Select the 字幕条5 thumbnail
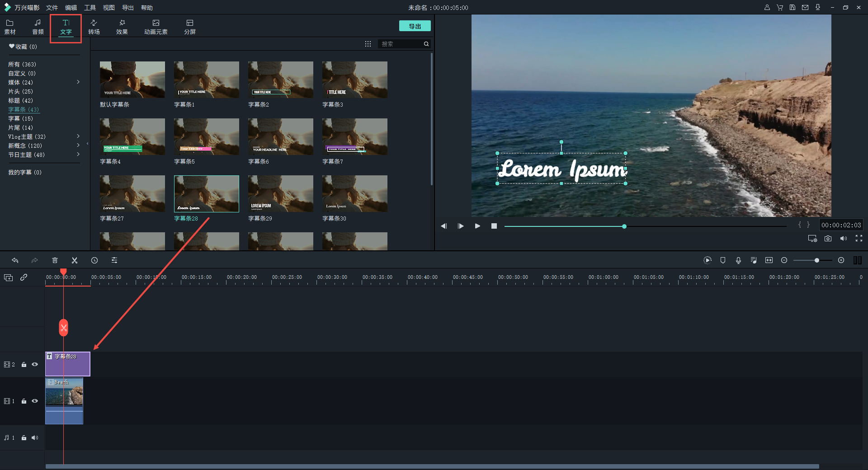This screenshot has width=868, height=470. tap(207, 136)
